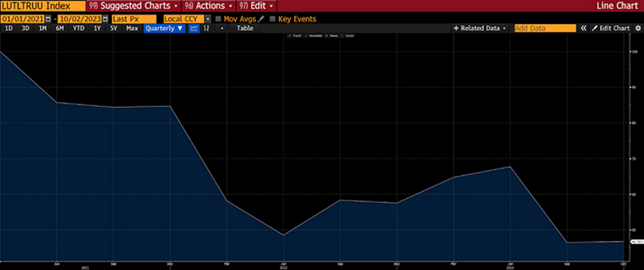Enable the Mov Avgs checkbox
The image size is (644, 270).
click(x=218, y=19)
